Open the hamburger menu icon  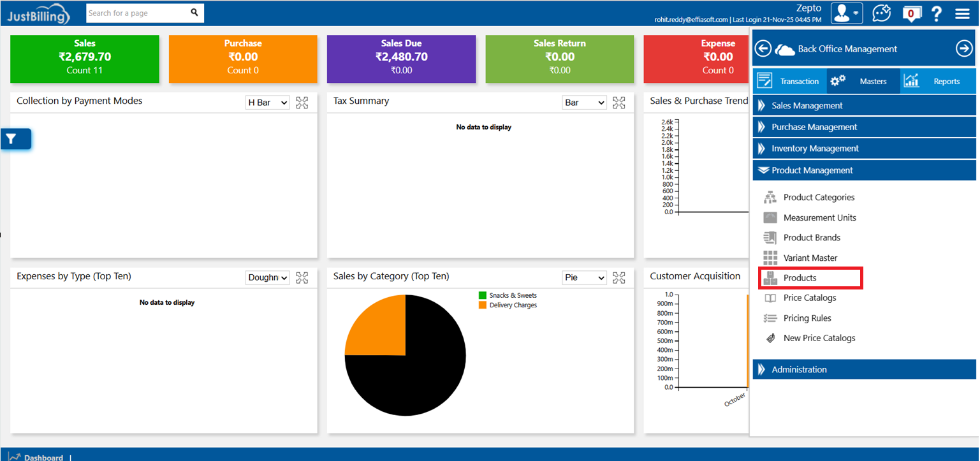click(962, 13)
